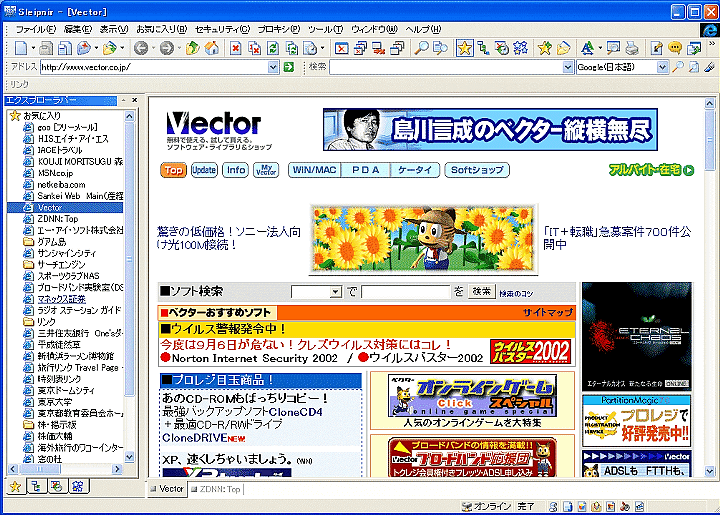Click the web page vertical scrollbar down arrow
This screenshot has width=720, height=515.
709,471
